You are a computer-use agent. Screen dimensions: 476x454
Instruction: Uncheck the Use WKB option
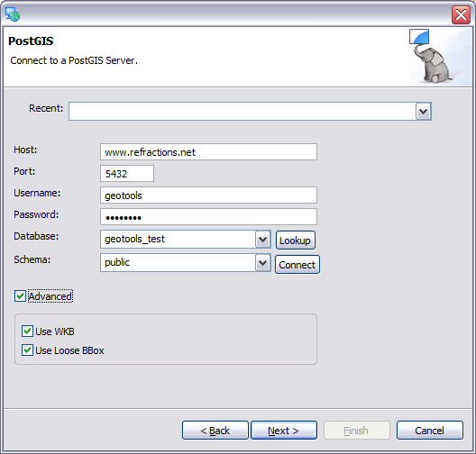click(27, 331)
